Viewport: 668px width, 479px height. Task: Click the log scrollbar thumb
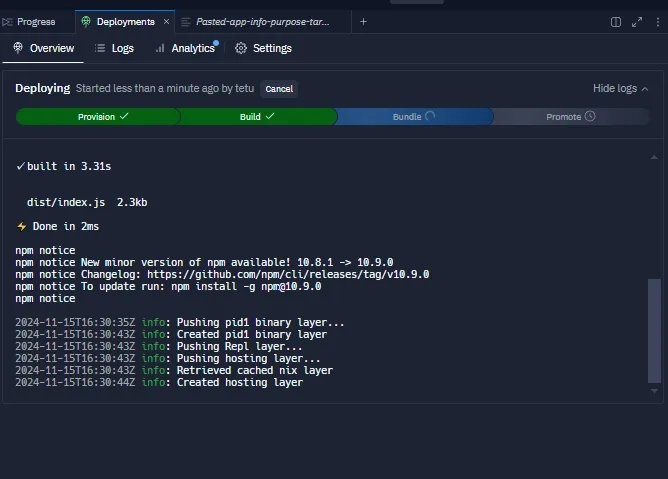point(654,331)
